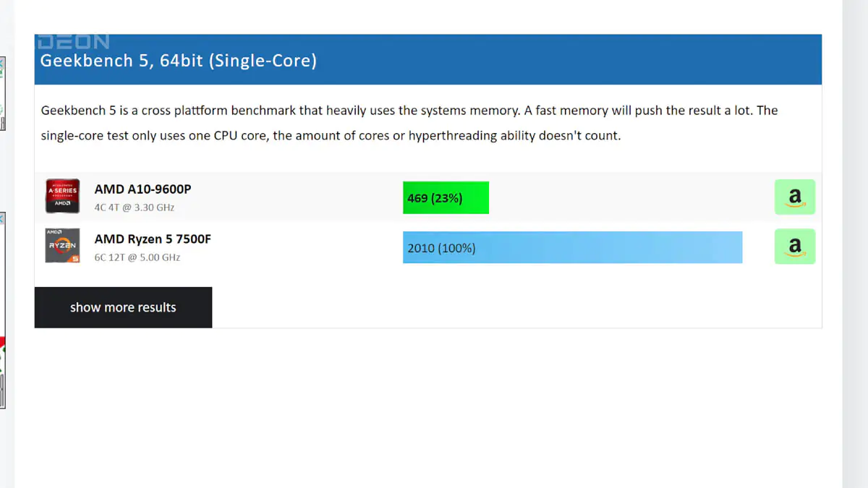The image size is (868, 488).
Task: Open Amazon link for Ryzen 5 7500F
Action: pyautogui.click(x=794, y=247)
